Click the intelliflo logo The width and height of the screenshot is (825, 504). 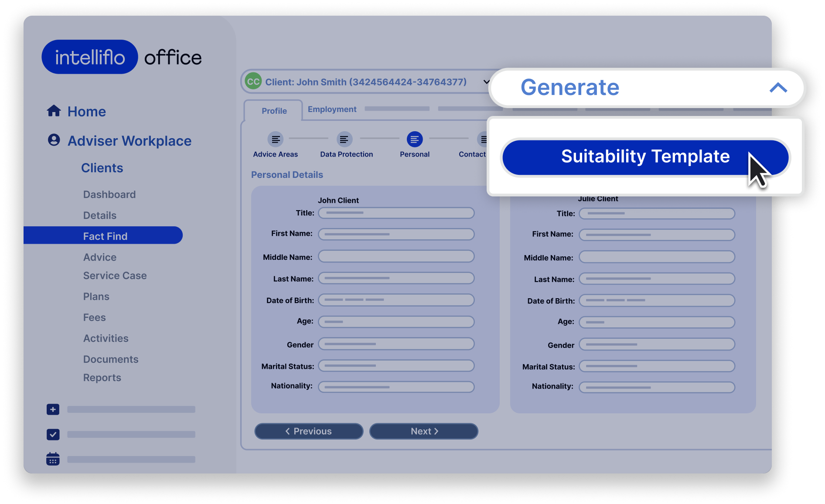tap(90, 57)
